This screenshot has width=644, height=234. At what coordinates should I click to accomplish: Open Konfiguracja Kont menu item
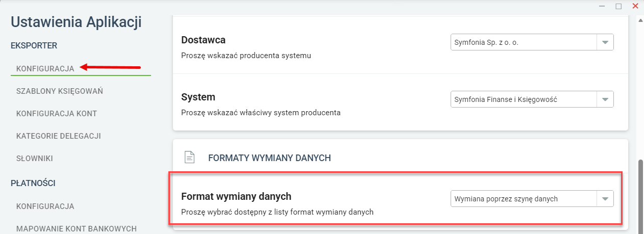(x=57, y=114)
